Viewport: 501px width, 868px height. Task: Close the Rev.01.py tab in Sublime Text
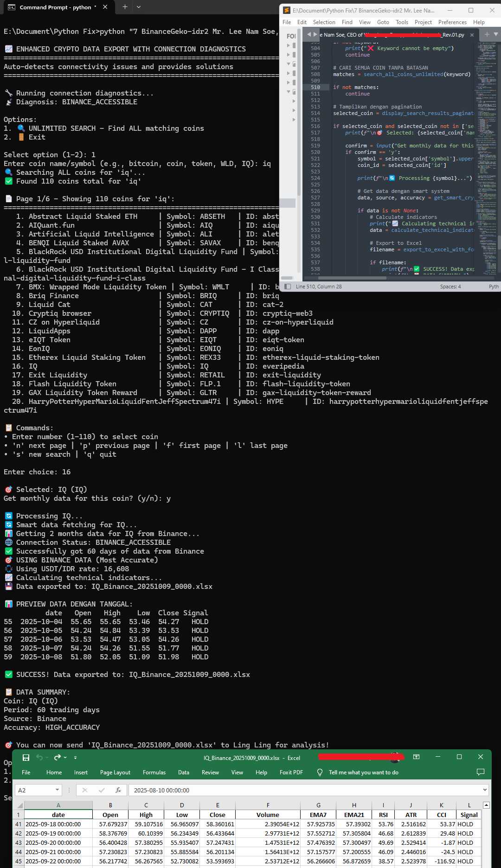pos(472,35)
